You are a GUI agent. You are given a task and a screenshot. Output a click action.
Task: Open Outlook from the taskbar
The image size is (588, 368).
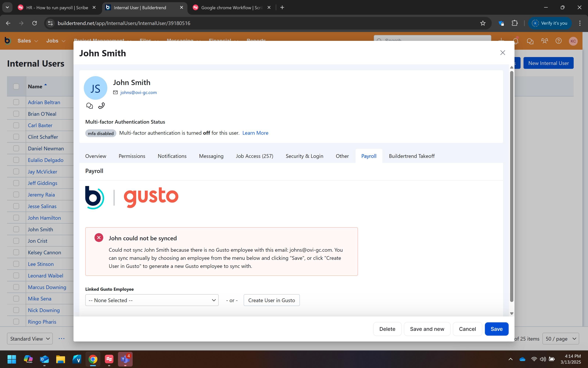(44, 359)
